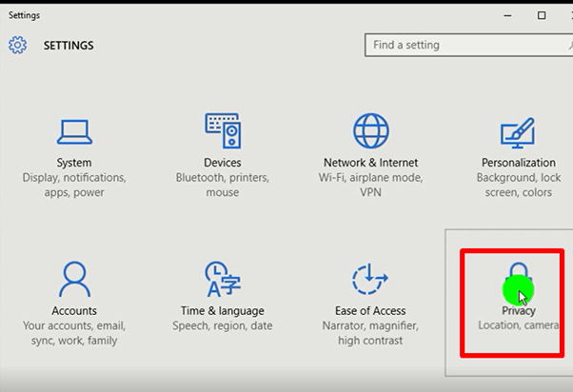Click "Wi-Fi, airplane mode, VPN" description
This screenshot has height=392, width=573.
pyautogui.click(x=370, y=185)
